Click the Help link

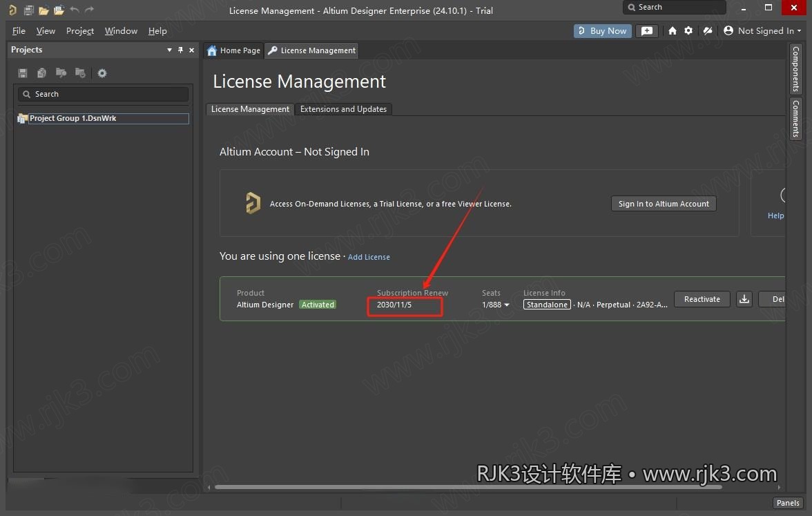(775, 216)
